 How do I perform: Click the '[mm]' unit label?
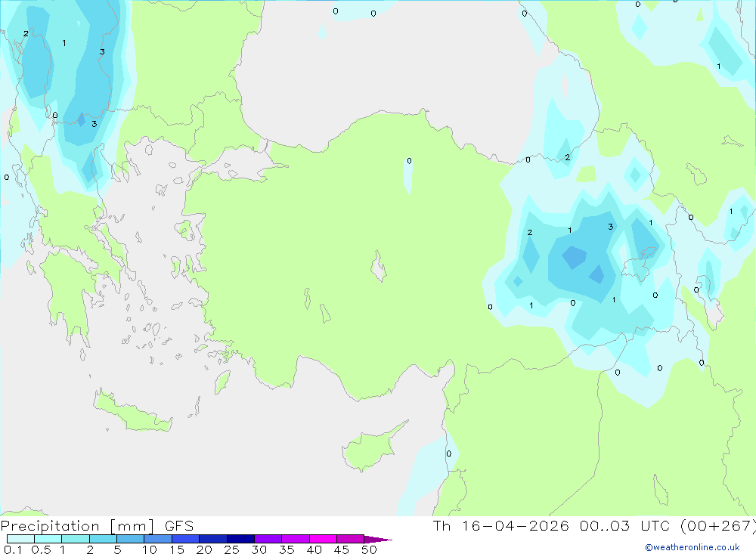[132, 526]
